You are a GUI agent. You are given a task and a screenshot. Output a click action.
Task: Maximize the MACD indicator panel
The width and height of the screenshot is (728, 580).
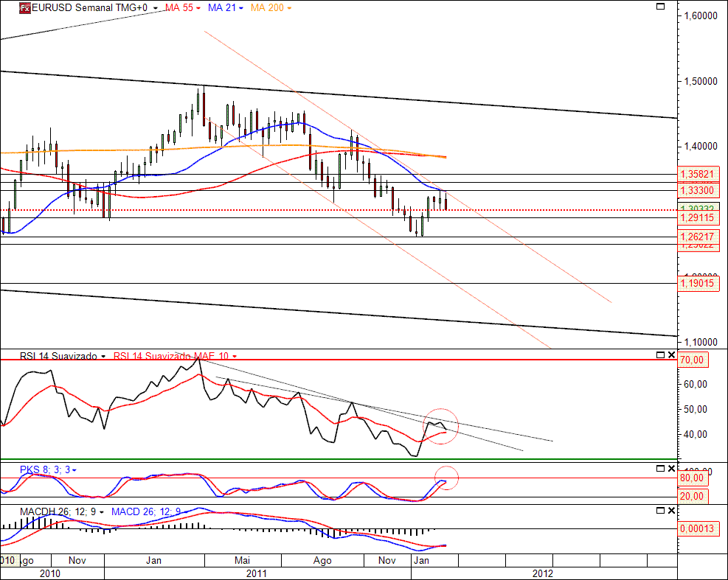(x=660, y=511)
